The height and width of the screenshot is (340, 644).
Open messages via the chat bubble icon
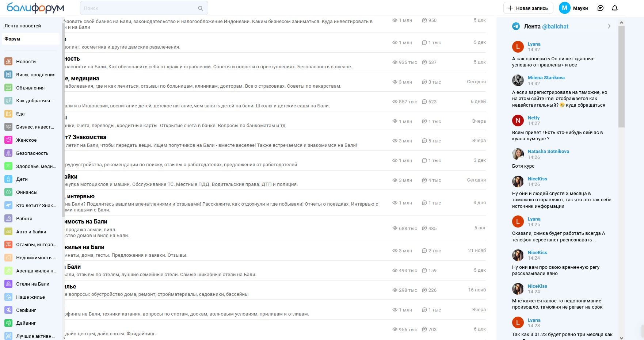click(x=600, y=8)
